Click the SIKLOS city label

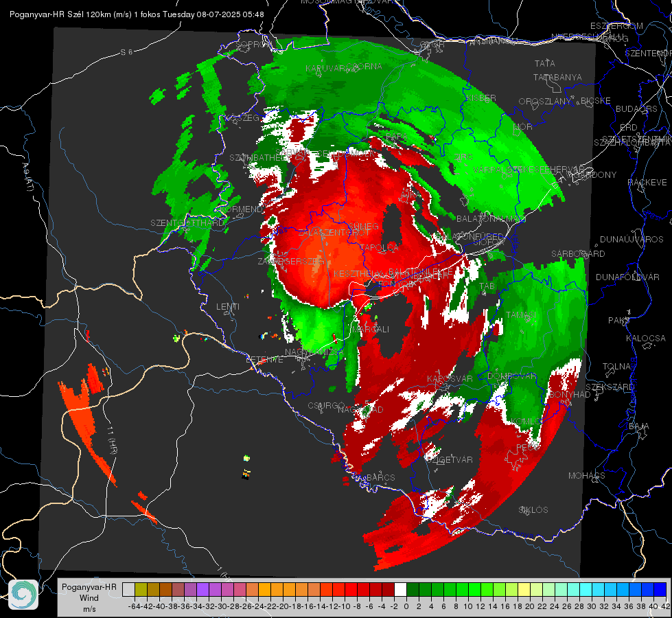point(533,510)
